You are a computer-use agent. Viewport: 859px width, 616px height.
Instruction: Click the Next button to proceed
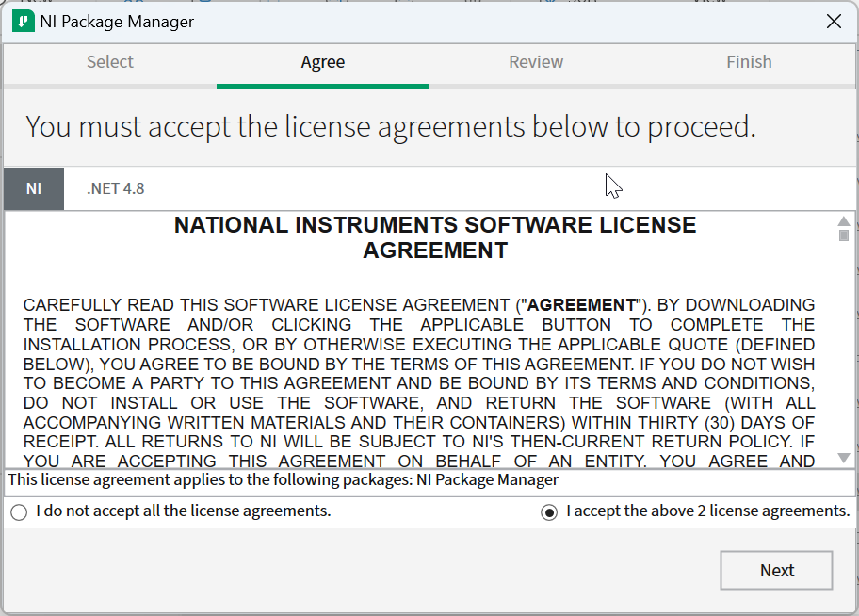tap(776, 570)
